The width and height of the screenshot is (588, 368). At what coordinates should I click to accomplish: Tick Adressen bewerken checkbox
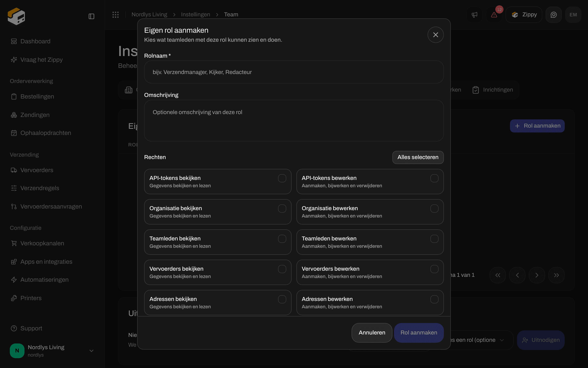pyautogui.click(x=434, y=299)
